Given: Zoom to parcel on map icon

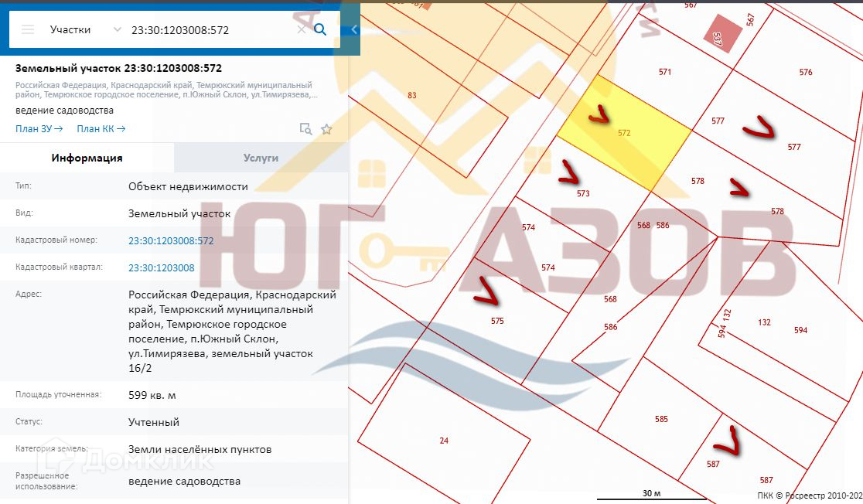Looking at the screenshot, I should pyautogui.click(x=305, y=129).
